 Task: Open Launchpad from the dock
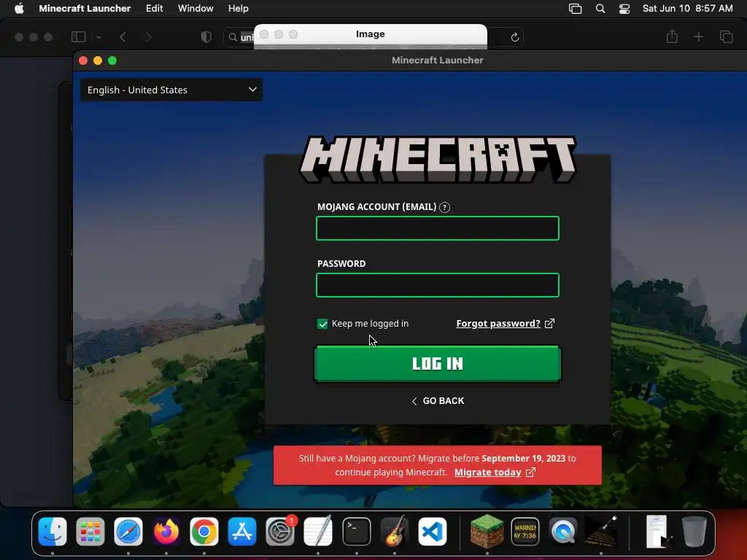tap(90, 532)
